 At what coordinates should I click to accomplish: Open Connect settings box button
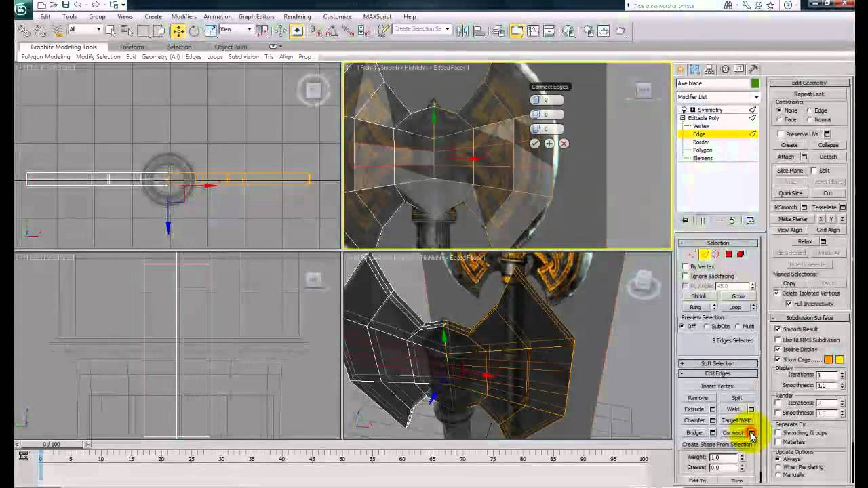coord(751,432)
